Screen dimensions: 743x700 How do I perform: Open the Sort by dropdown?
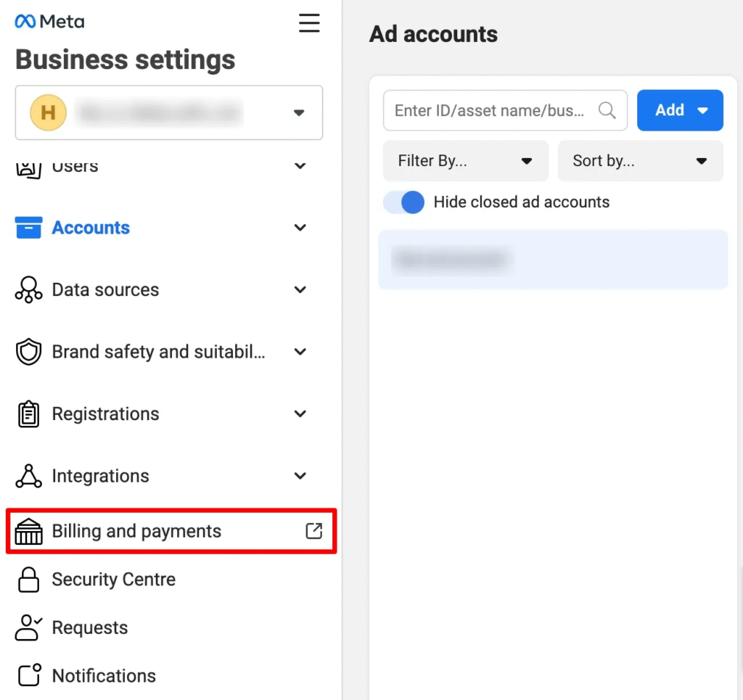(640, 160)
